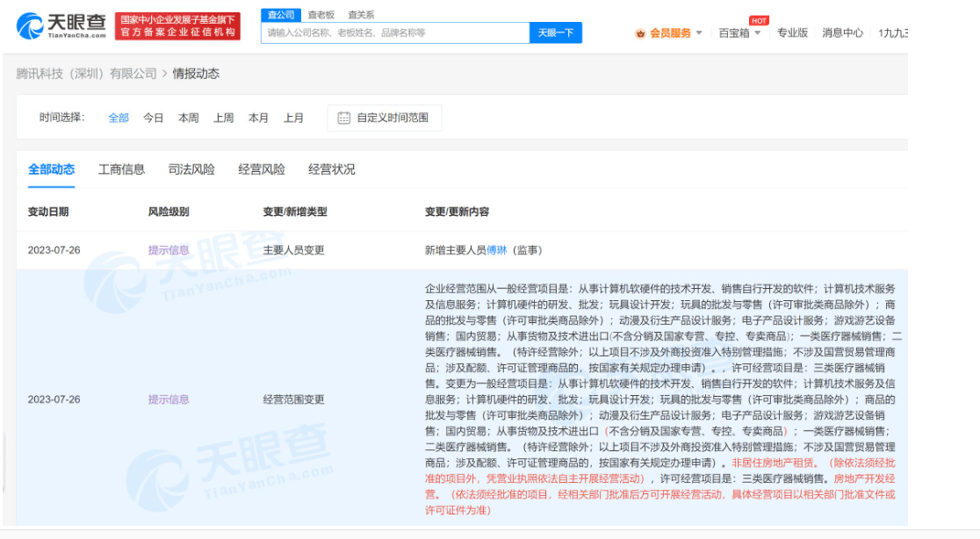Click the 情报动态 breadcrumb
Screen dimensions: 980x539
click(x=196, y=74)
